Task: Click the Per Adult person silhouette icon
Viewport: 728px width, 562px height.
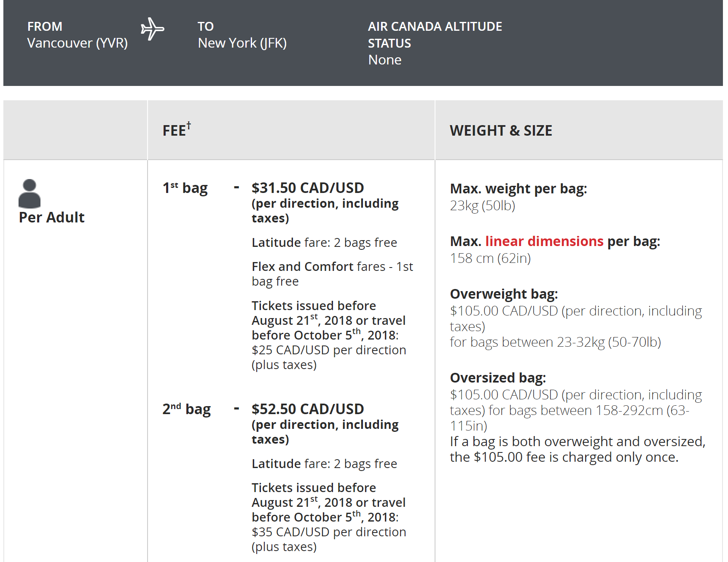Action: click(30, 193)
